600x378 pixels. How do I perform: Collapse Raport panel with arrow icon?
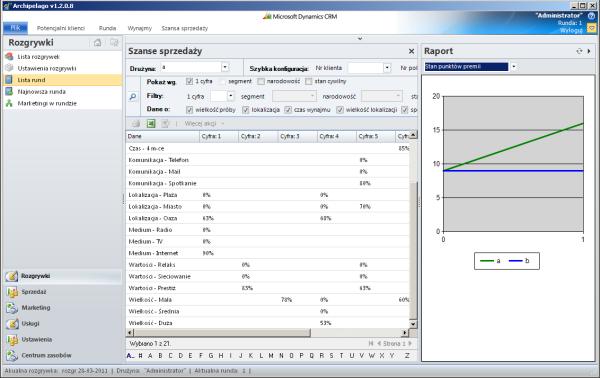(589, 51)
